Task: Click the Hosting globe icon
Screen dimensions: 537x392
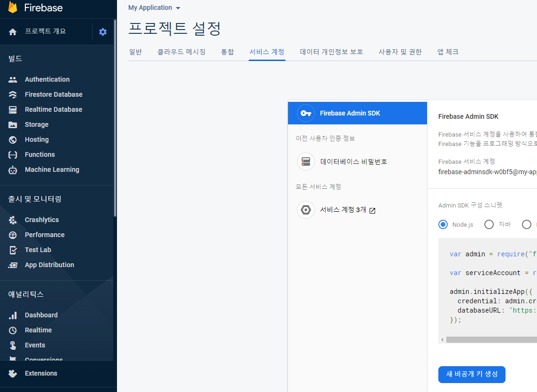Action: coord(13,140)
